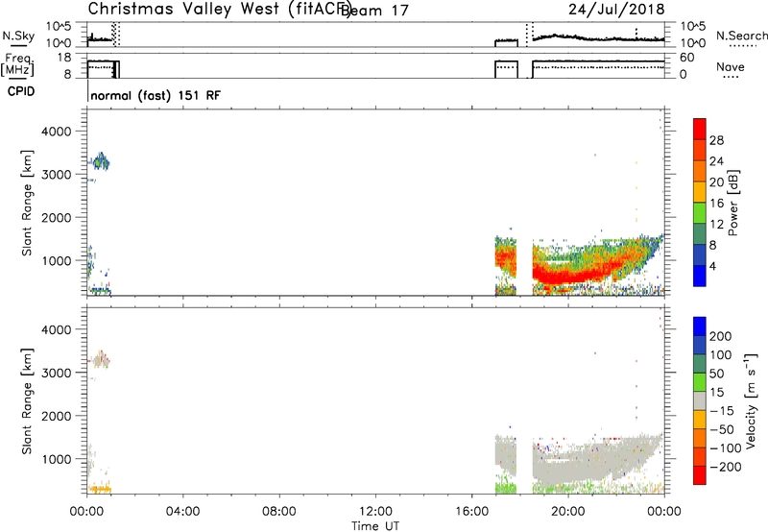Pick the light green Power color bar segment
768x532 pixels.
pos(700,213)
